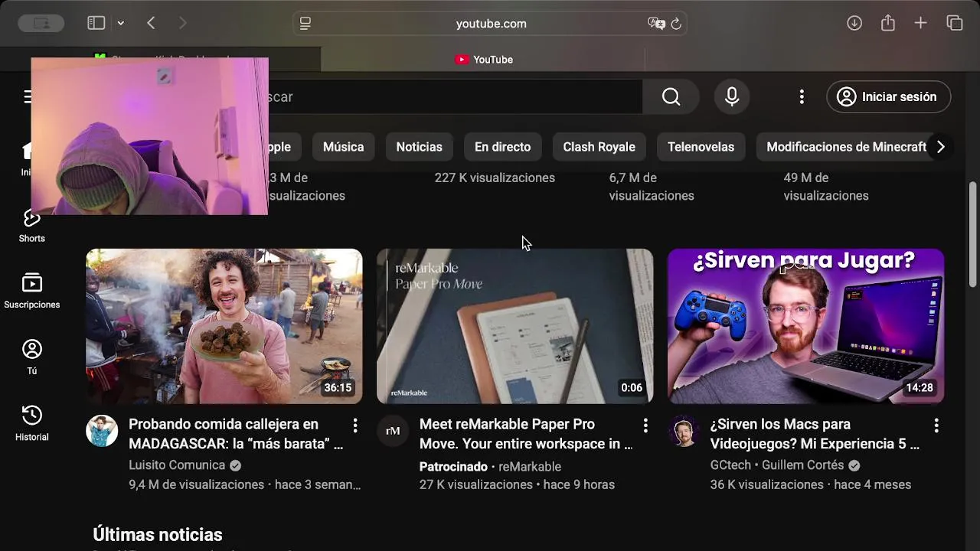980x551 pixels.
Task: Open the Meet reMarkable Paper Pro title
Action: [526, 434]
